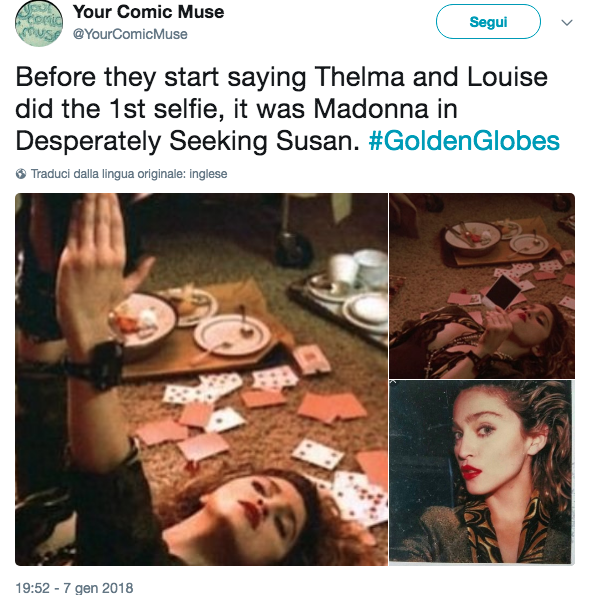The width and height of the screenshot is (593, 595).
Task: Translate tweet from original English
Action: coord(129,174)
